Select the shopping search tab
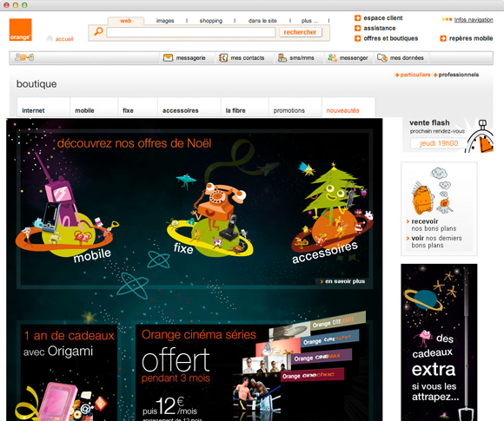Image resolution: width=504 pixels, height=421 pixels. coord(211,21)
